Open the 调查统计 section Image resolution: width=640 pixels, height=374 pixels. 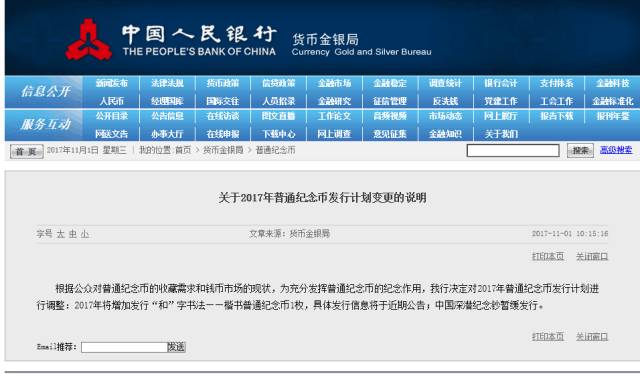(445, 83)
